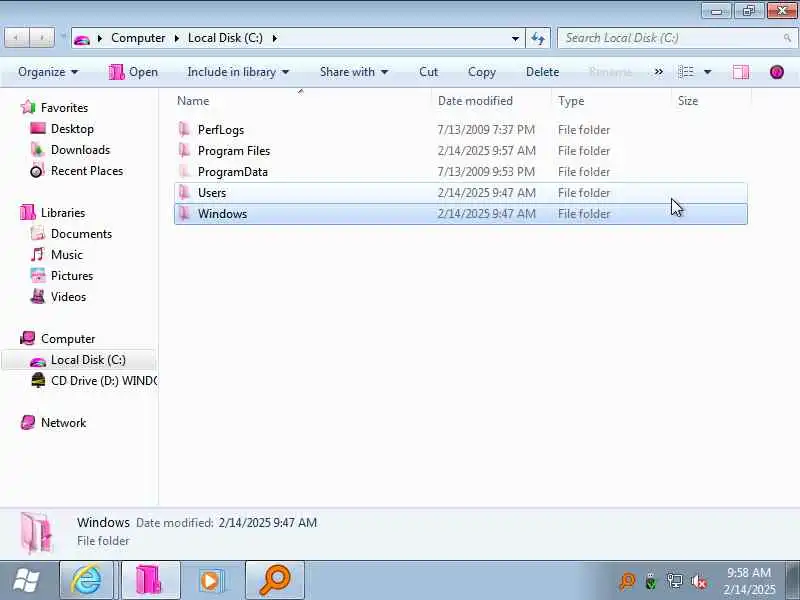Click the Local Disk (C:) drive icon
800x600 pixels.
[38, 361]
